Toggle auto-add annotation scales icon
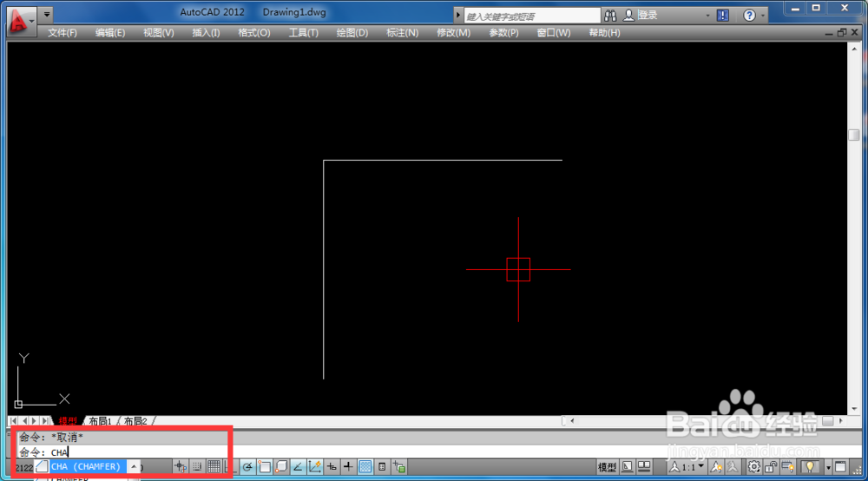The width and height of the screenshot is (868, 481). click(x=732, y=467)
